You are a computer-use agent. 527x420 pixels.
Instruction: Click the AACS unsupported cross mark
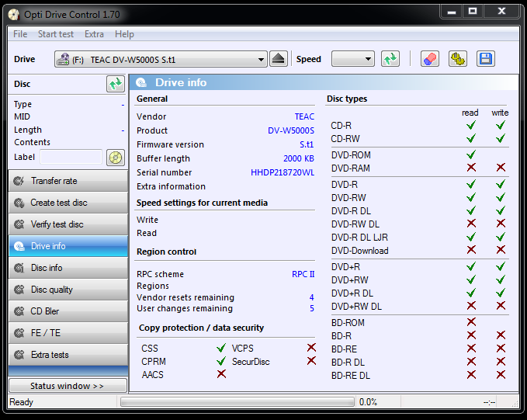point(221,374)
